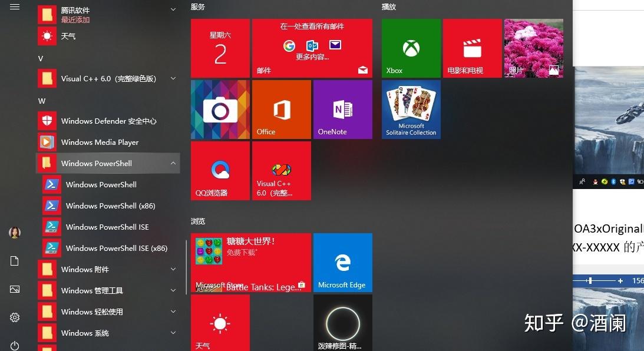The height and width of the screenshot is (351, 644).
Task: Open the Photos tile with pink flowers
Action: tap(533, 48)
